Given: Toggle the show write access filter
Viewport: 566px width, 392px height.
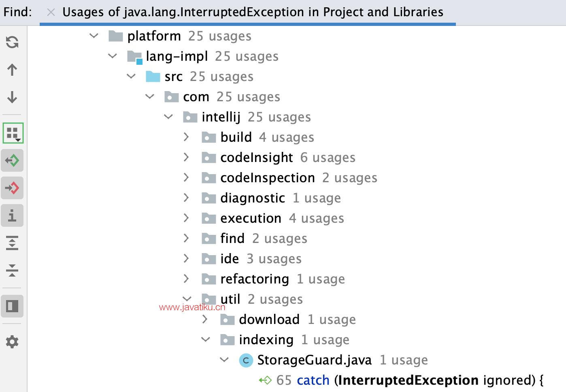Looking at the screenshot, I should pyautogui.click(x=12, y=188).
